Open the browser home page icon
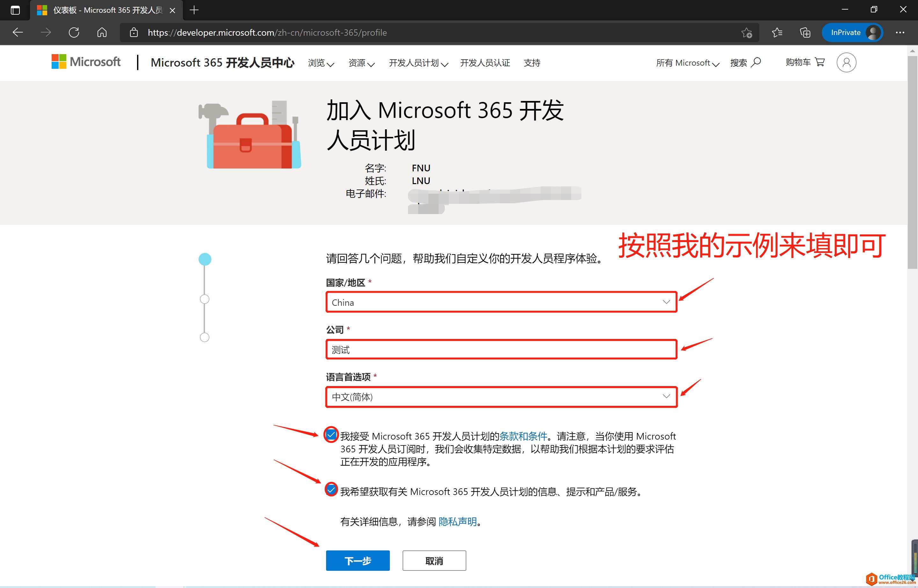 tap(102, 32)
